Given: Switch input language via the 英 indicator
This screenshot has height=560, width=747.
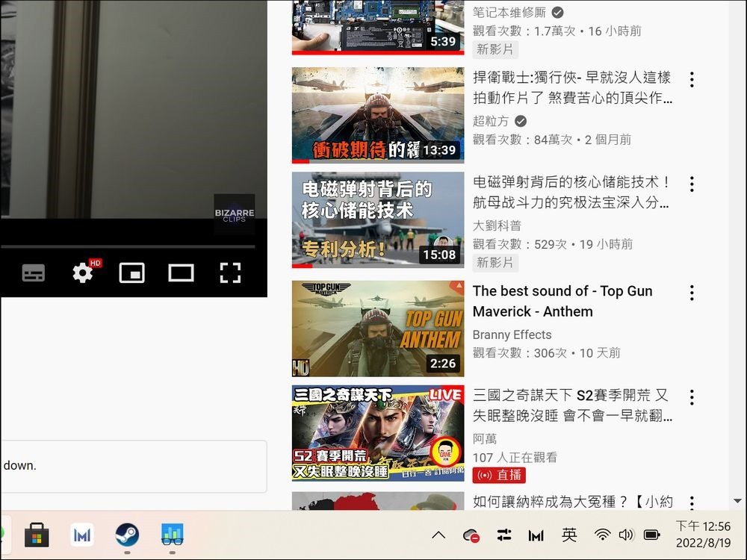Looking at the screenshot, I should [569, 535].
